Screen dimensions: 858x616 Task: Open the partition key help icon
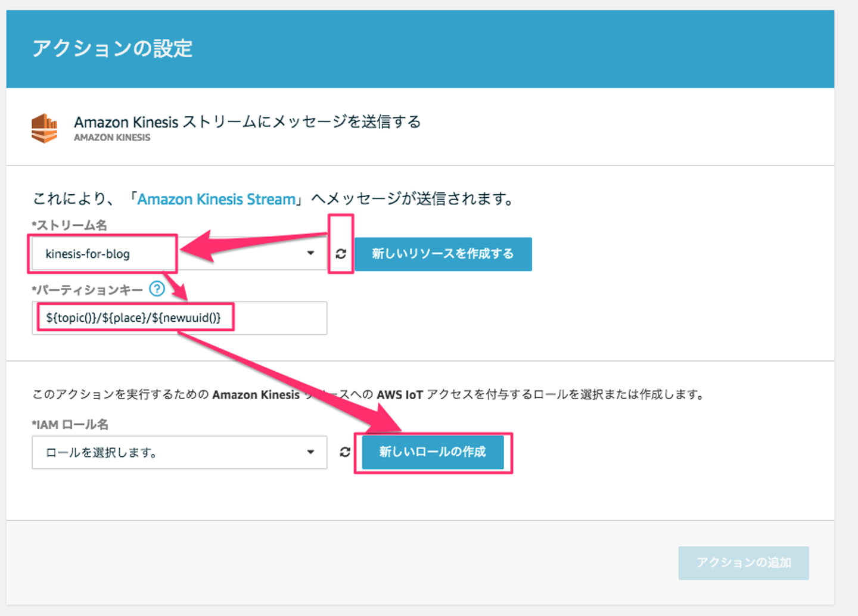157,290
